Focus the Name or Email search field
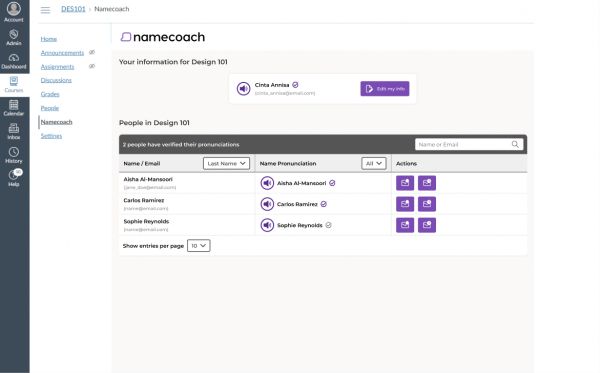The height and width of the screenshot is (373, 600). coord(469,144)
